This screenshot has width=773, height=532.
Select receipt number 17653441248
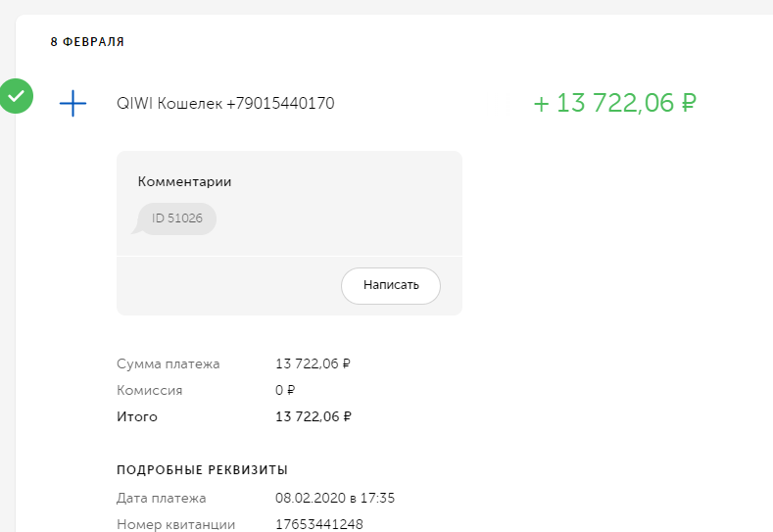coord(318,524)
